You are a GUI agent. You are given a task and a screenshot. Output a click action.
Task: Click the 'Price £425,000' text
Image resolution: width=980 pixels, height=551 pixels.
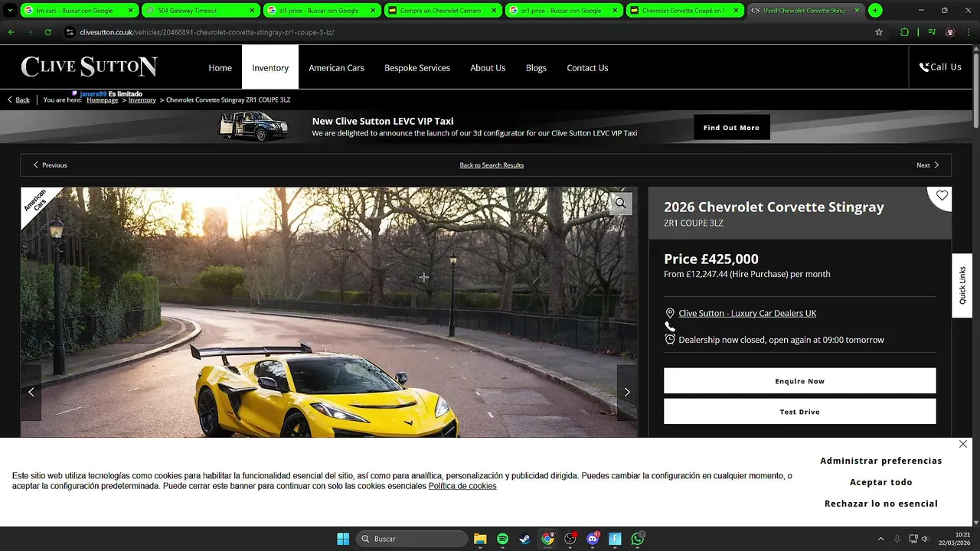pos(711,259)
